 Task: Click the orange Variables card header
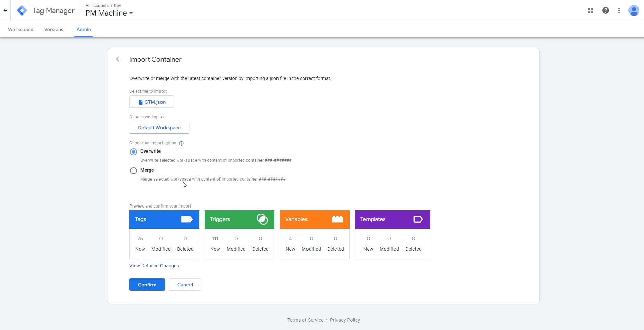tap(315, 220)
